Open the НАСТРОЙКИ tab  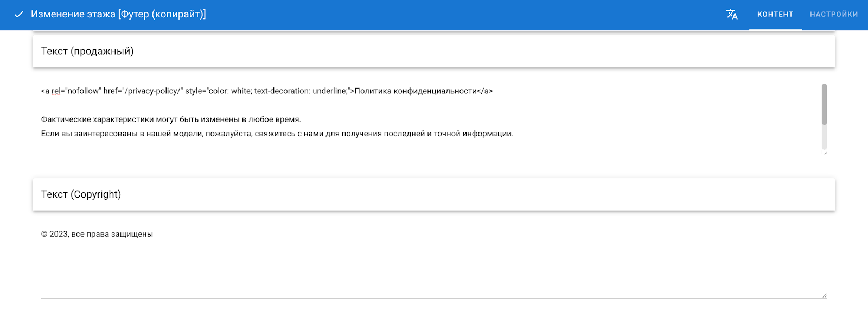pyautogui.click(x=834, y=15)
